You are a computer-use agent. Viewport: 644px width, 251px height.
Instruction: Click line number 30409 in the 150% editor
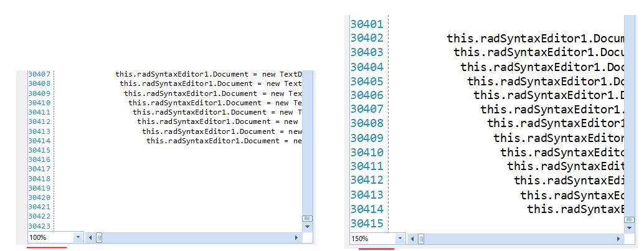[x=367, y=138]
